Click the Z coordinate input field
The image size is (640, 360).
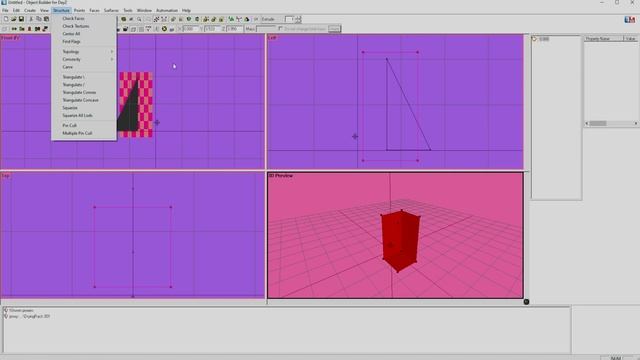click(234, 29)
